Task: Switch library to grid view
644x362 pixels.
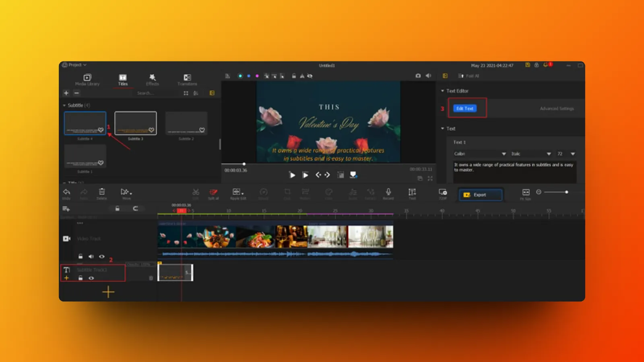Action: coord(186,93)
